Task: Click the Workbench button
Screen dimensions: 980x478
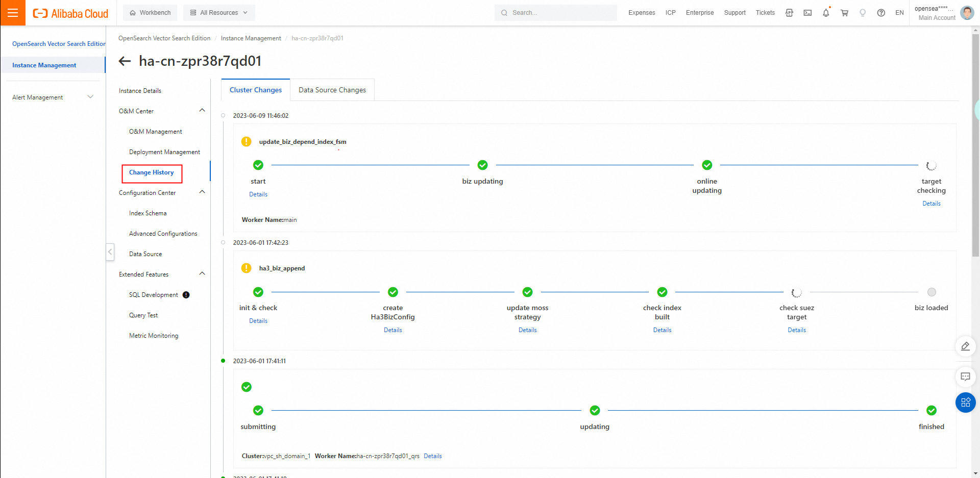Action: click(150, 13)
